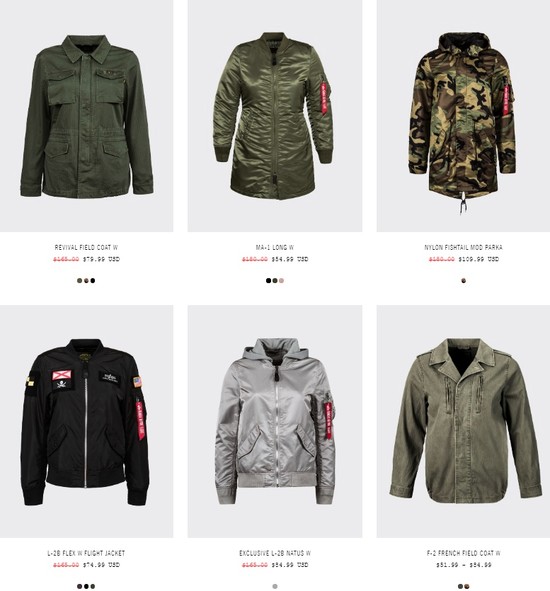Open the black L-2B Flex flight jacket image
Viewport: 550px width, 591px height.
click(x=86, y=421)
